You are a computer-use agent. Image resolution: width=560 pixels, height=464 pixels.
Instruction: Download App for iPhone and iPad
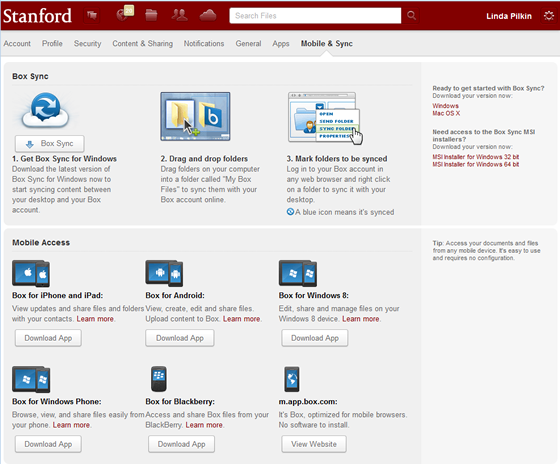pos(48,338)
